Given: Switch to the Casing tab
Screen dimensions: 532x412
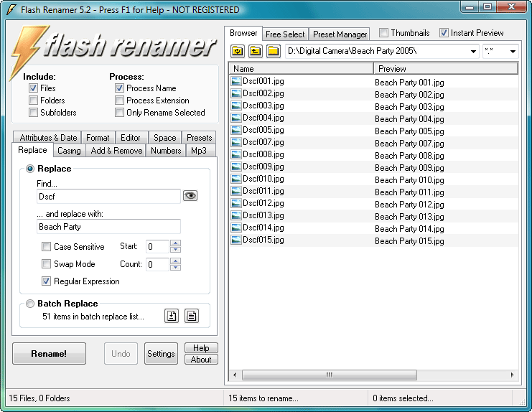Looking at the screenshot, I should 69,151.
